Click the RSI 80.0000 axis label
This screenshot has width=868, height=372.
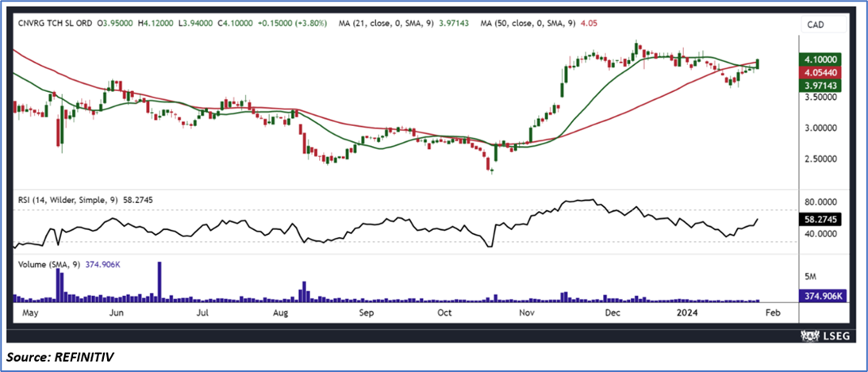(820, 202)
